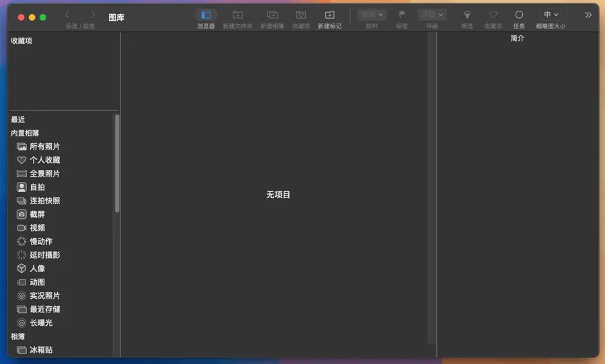The width and height of the screenshot is (605, 364).
Task: Open the 评级 rating dropdown
Action: coord(432,15)
